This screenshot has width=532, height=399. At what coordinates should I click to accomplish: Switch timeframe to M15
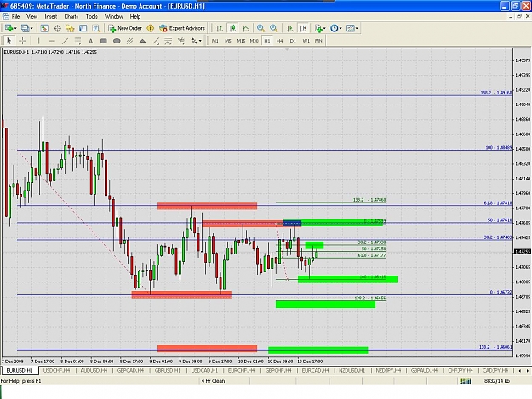(241, 41)
